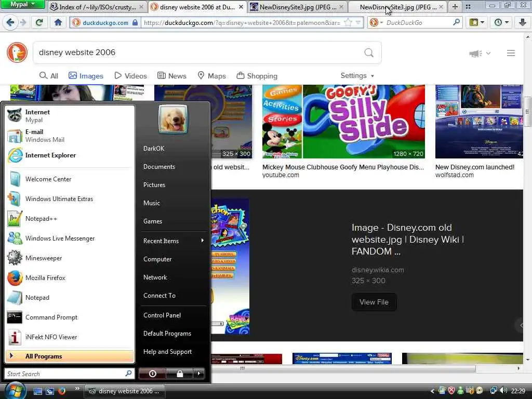Launch Command Prompt
This screenshot has width=532, height=399.
(x=70, y=317)
